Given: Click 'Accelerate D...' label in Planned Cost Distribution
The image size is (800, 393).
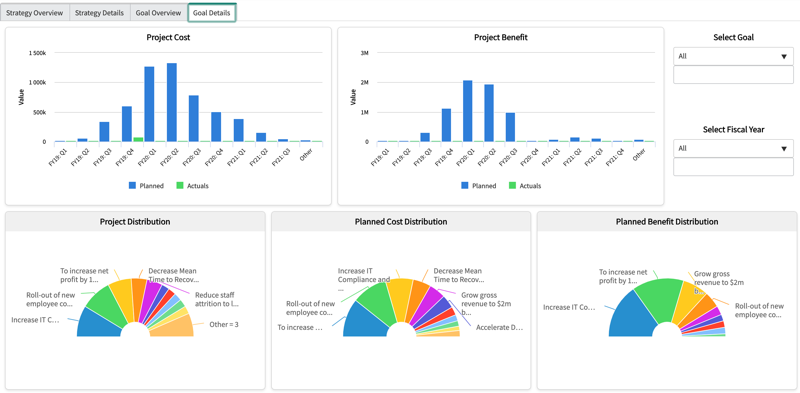Looking at the screenshot, I should click(499, 328).
